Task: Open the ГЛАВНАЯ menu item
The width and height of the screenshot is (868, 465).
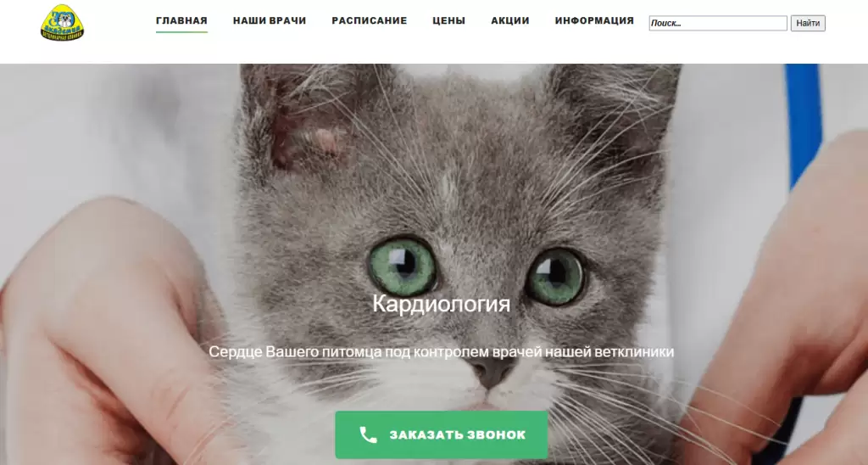Action: (181, 20)
